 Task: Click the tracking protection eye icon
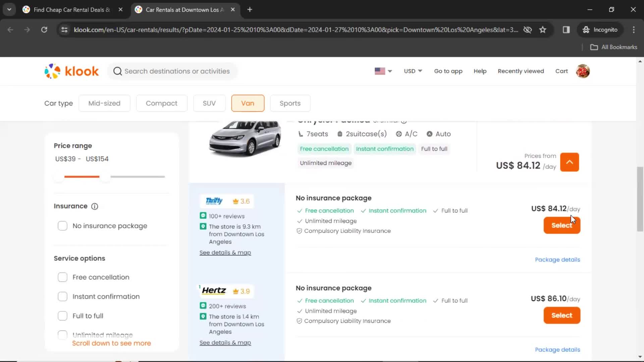point(528,30)
